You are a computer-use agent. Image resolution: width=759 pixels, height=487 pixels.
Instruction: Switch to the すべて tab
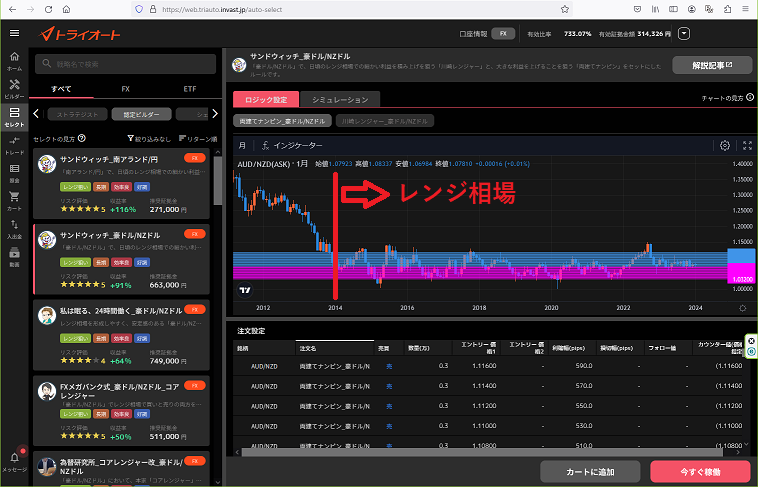pyautogui.click(x=61, y=89)
